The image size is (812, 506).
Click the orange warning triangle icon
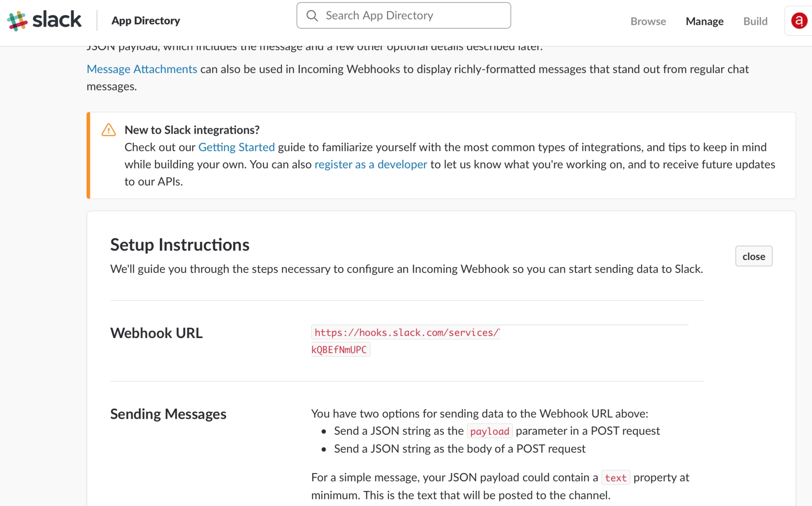(109, 130)
